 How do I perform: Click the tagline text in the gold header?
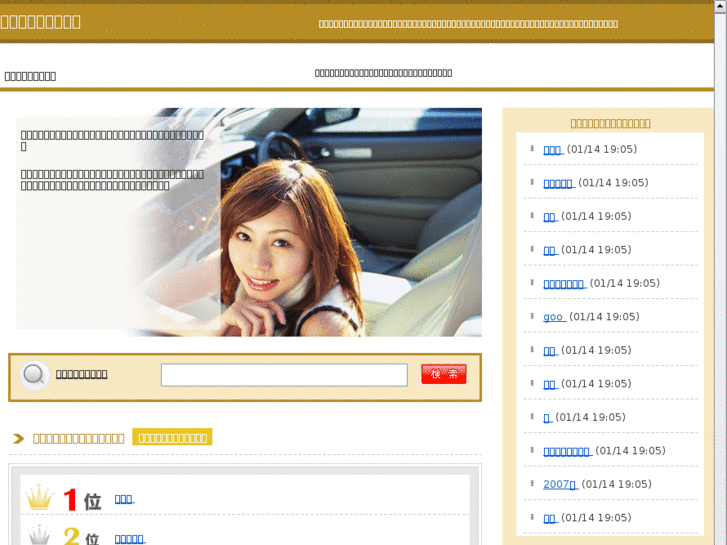(x=468, y=24)
